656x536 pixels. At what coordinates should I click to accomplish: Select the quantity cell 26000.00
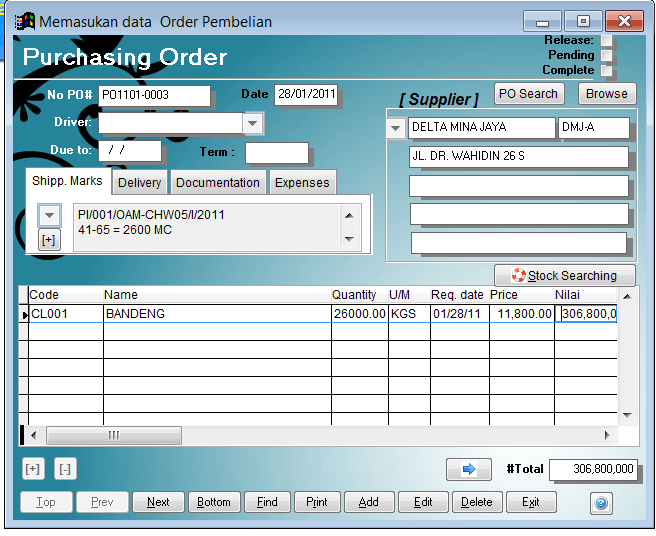(x=360, y=314)
